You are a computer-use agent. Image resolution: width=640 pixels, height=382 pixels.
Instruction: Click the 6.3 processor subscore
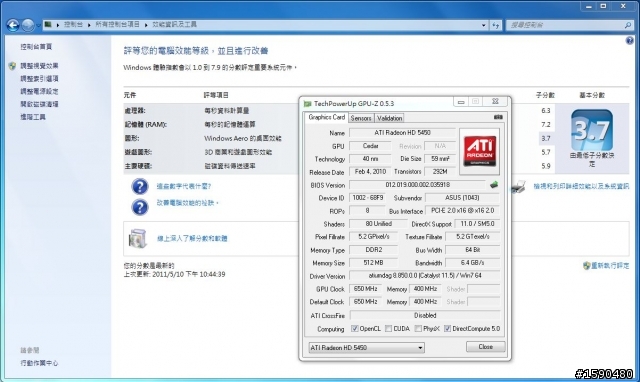(546, 111)
